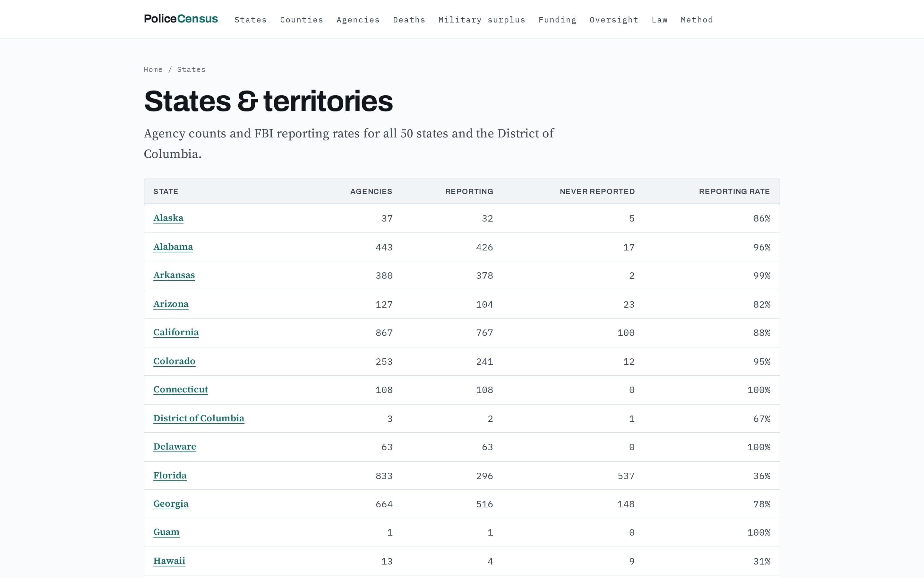
Task: Click Georgia's never reported value 148
Action: pyautogui.click(x=626, y=504)
